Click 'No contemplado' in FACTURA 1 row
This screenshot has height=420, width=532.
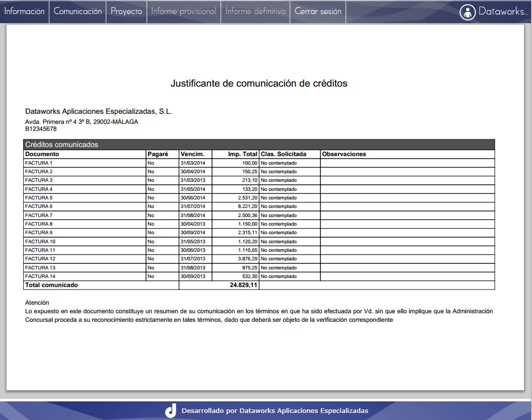coord(279,163)
